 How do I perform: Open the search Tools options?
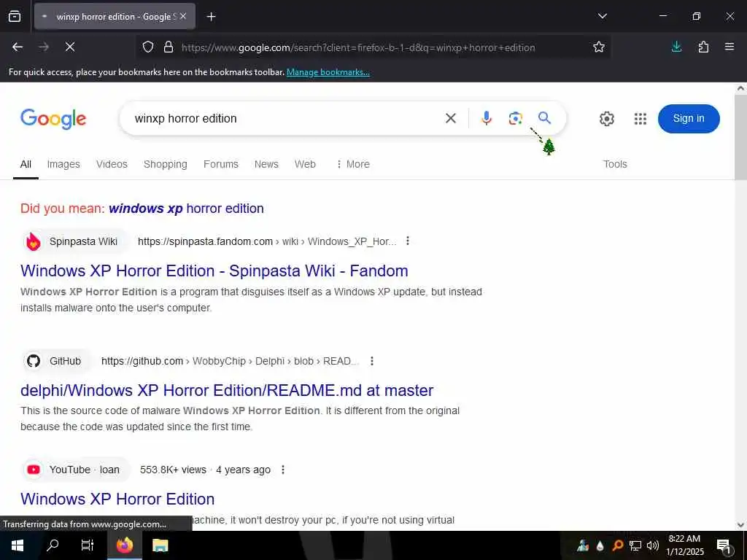click(x=615, y=164)
